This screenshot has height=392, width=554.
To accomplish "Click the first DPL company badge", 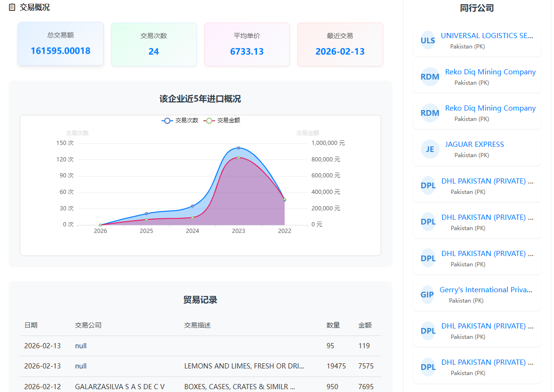I will (x=428, y=185).
